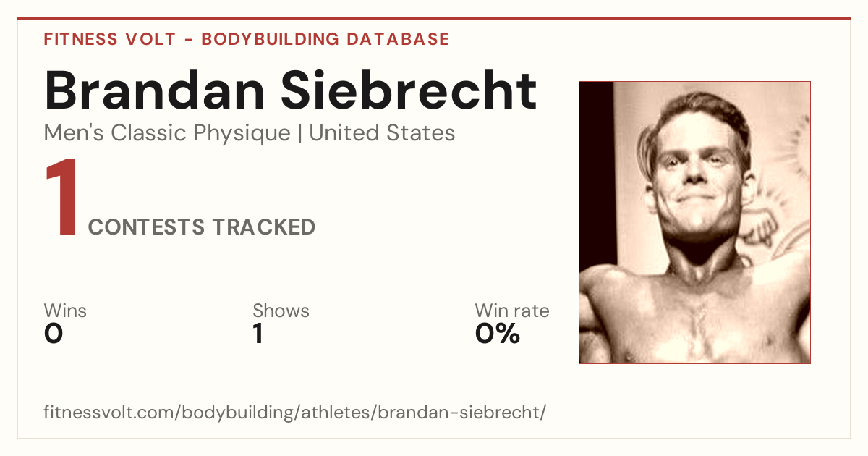Image resolution: width=868 pixels, height=456 pixels.
Task: Open the Men's Classic Physique division text
Action: pyautogui.click(x=168, y=133)
